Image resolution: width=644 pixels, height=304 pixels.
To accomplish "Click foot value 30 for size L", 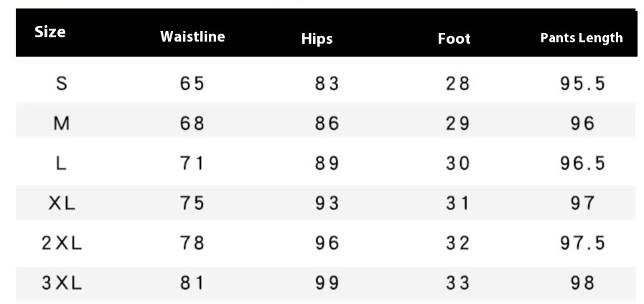I will pos(457,164).
